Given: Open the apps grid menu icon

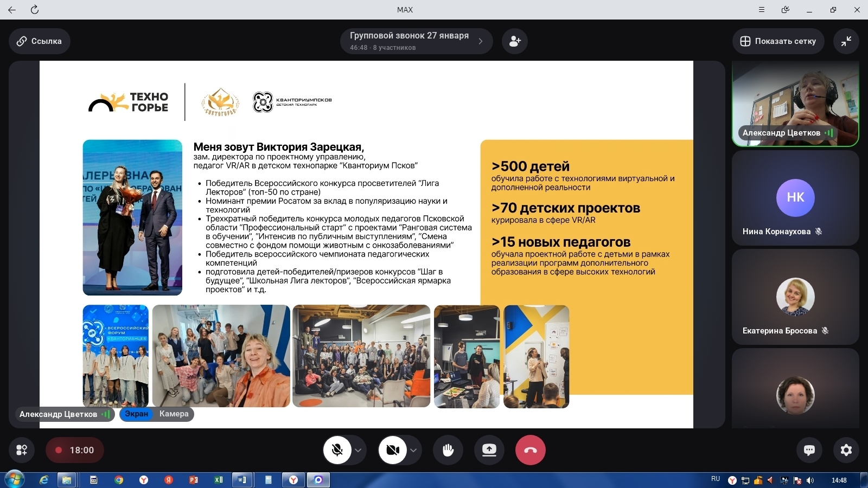Looking at the screenshot, I should pos(22,450).
